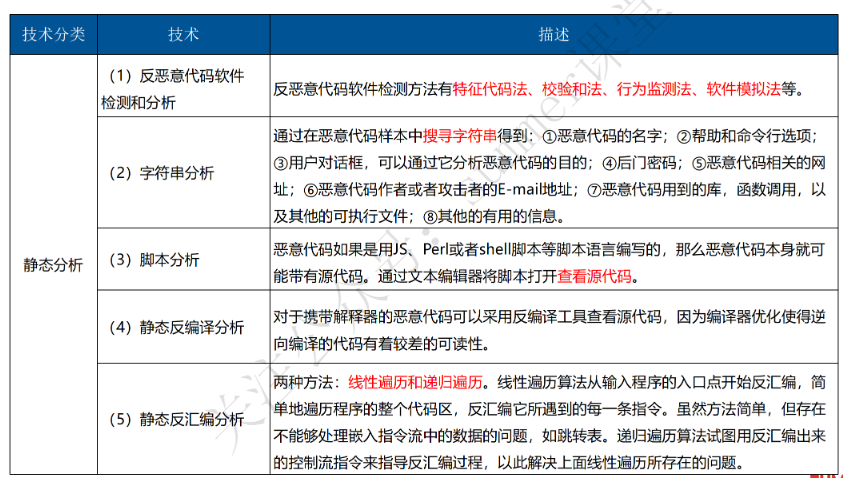Select the 静态分析 category cell
The height and width of the screenshot is (478, 843).
[54, 264]
